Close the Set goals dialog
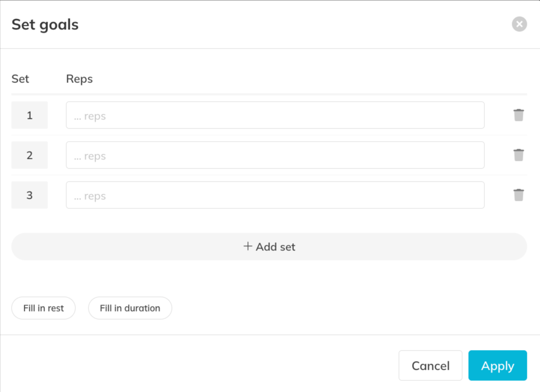This screenshot has height=392, width=540. (x=519, y=24)
